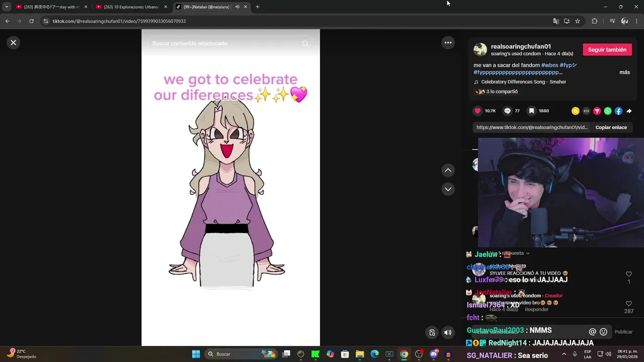Expand description with más

[624, 72]
